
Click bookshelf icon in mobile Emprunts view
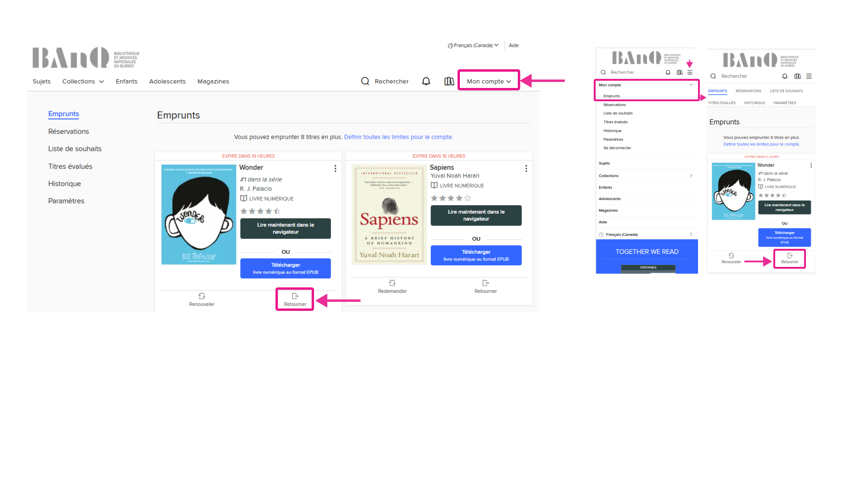click(797, 76)
